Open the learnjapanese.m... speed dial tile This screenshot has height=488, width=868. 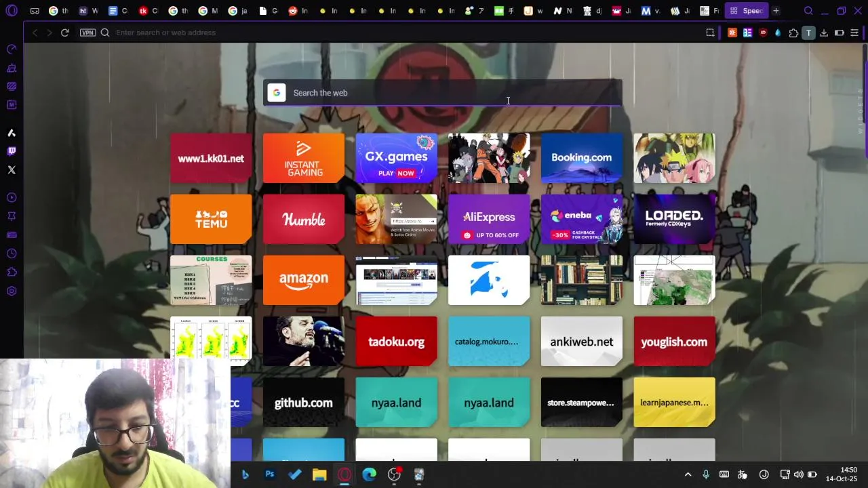coord(674,402)
